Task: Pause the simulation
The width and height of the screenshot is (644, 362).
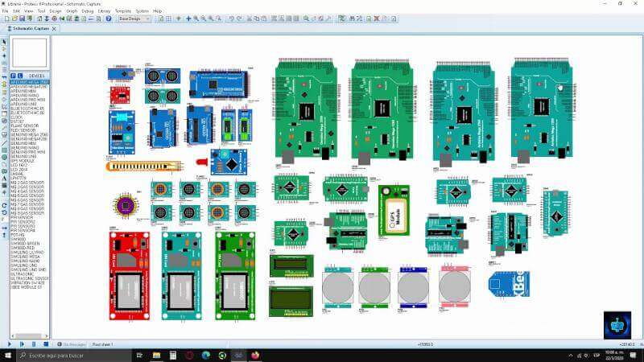Action: point(34,344)
